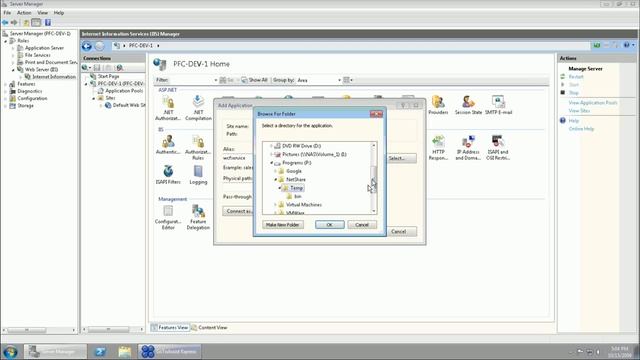
Task: Click Make New Folder button
Action: click(283, 225)
